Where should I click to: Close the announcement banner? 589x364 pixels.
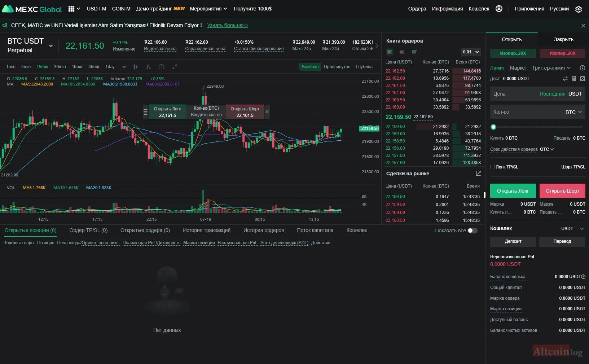coord(583,26)
